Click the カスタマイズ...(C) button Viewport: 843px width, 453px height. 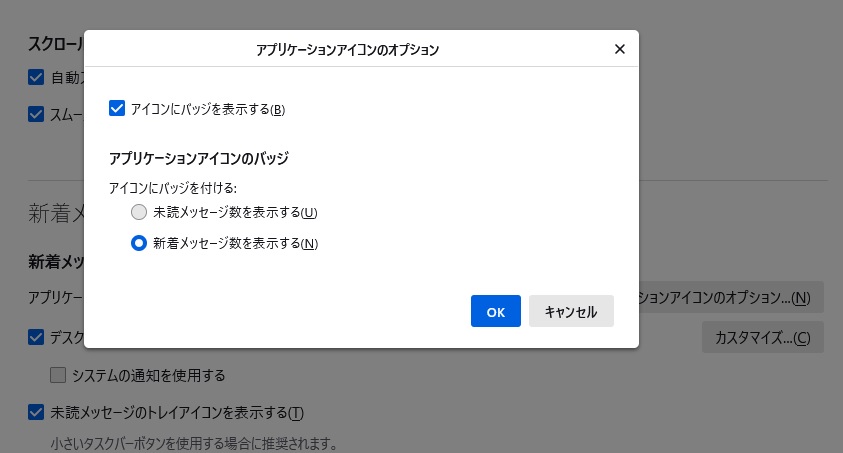(x=762, y=337)
